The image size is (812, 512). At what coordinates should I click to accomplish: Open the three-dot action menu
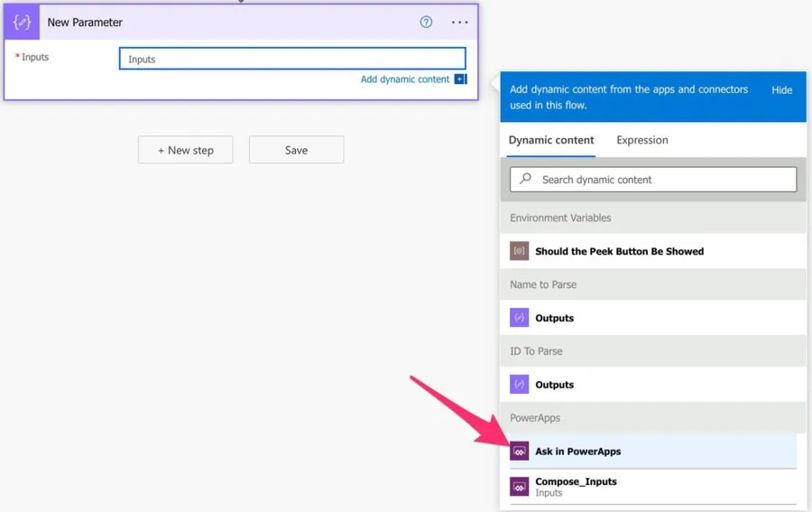(459, 23)
